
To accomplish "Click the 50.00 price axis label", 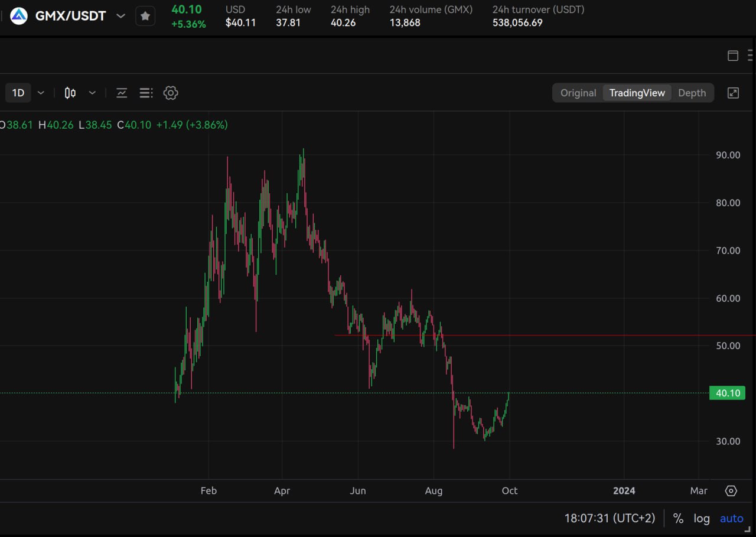I will pyautogui.click(x=728, y=346).
